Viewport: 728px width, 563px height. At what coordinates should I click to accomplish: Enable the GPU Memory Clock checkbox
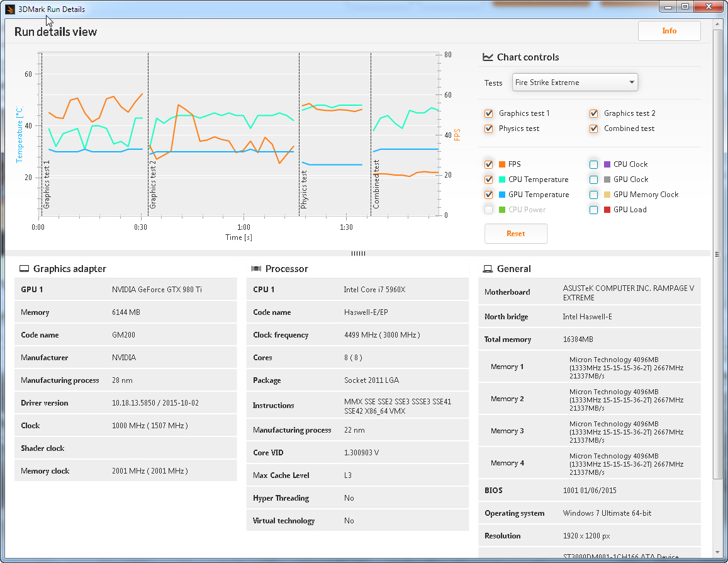point(593,195)
